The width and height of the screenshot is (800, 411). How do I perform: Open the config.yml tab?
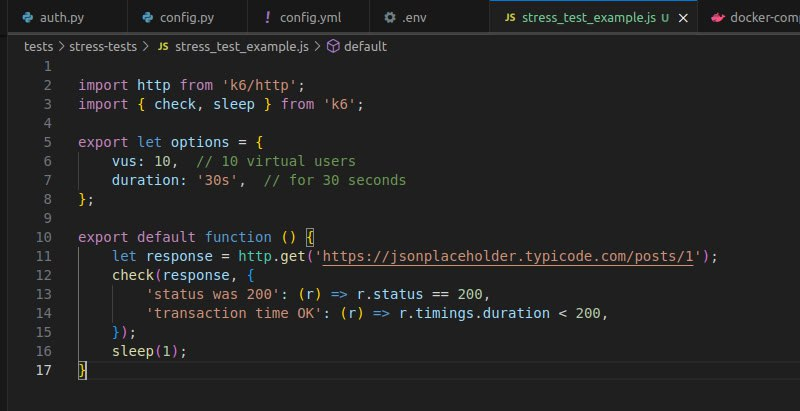point(312,17)
